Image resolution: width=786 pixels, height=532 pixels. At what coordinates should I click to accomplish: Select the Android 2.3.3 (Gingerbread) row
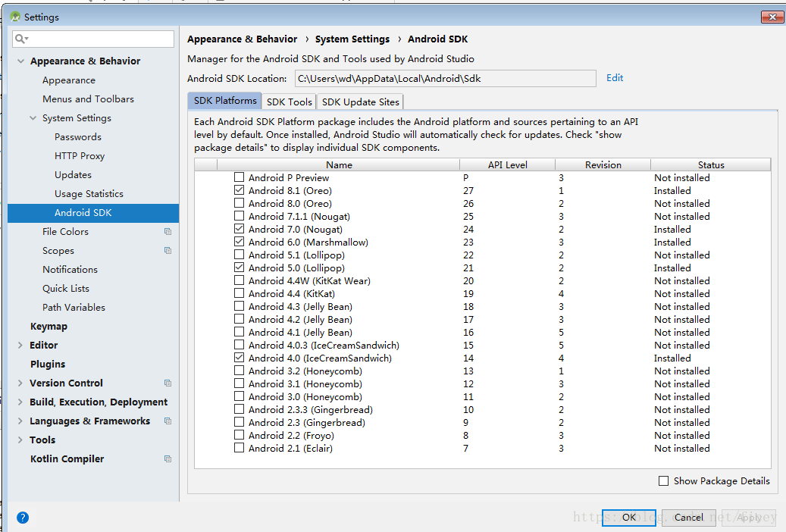coord(482,410)
